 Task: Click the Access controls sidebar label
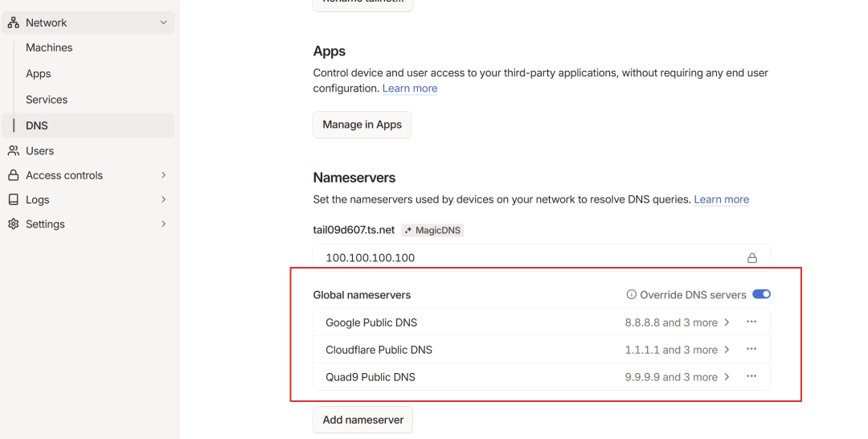point(64,175)
